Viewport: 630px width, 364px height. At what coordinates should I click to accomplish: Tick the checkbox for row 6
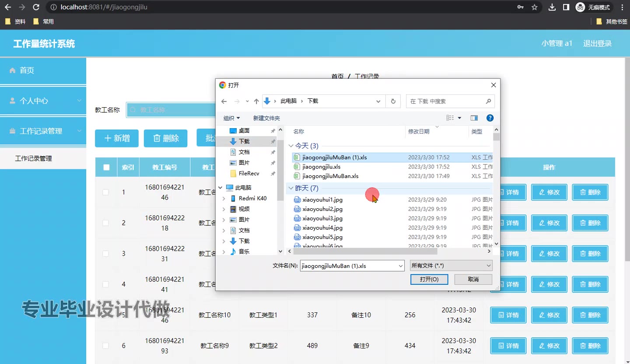click(x=106, y=346)
